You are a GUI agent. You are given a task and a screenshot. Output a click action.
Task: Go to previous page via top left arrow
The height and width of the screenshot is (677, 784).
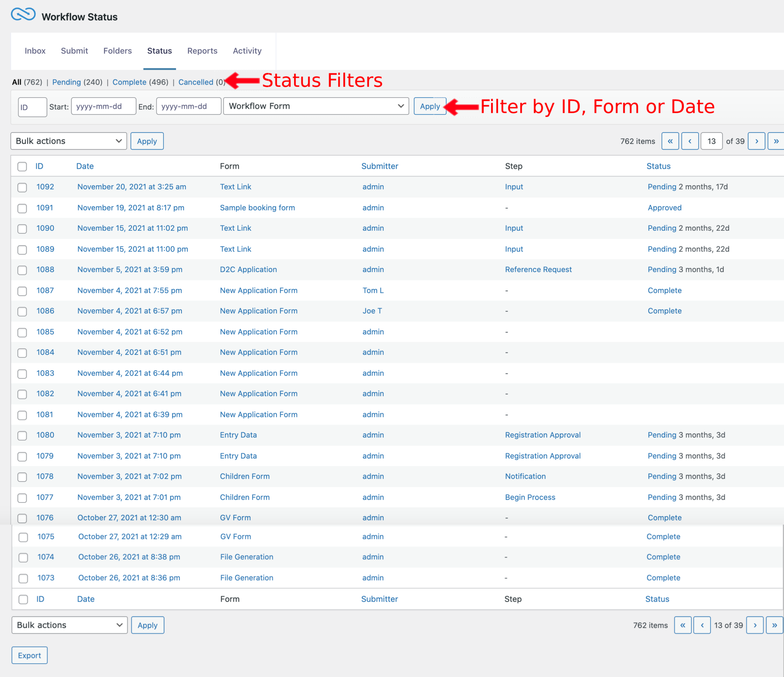pyautogui.click(x=690, y=141)
